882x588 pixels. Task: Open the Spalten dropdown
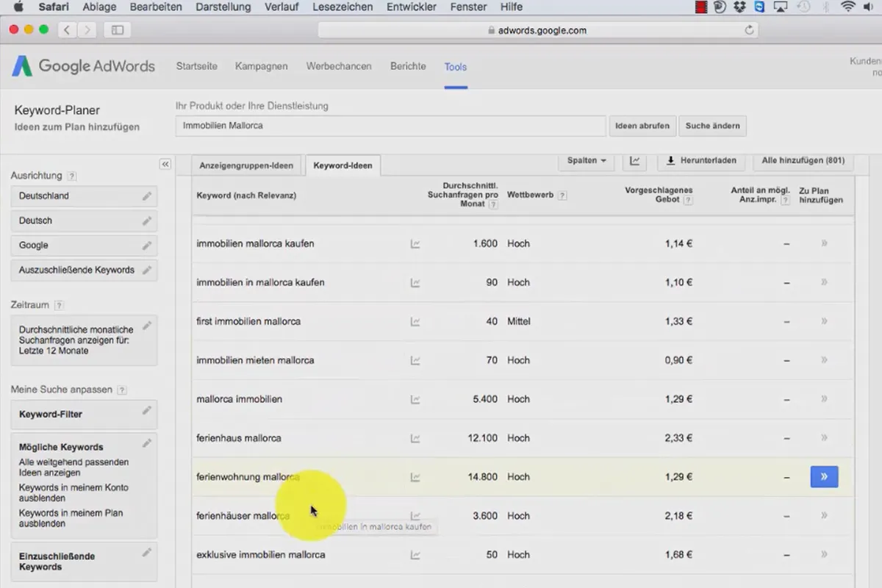pos(587,160)
